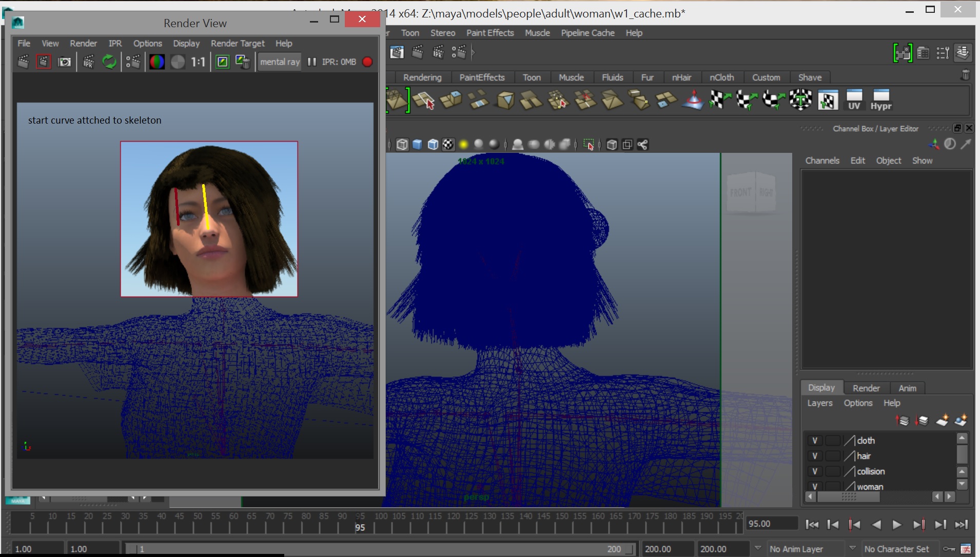Switch to the Shave shelf tab
Viewport: 980px width, 557px height.
coord(810,77)
